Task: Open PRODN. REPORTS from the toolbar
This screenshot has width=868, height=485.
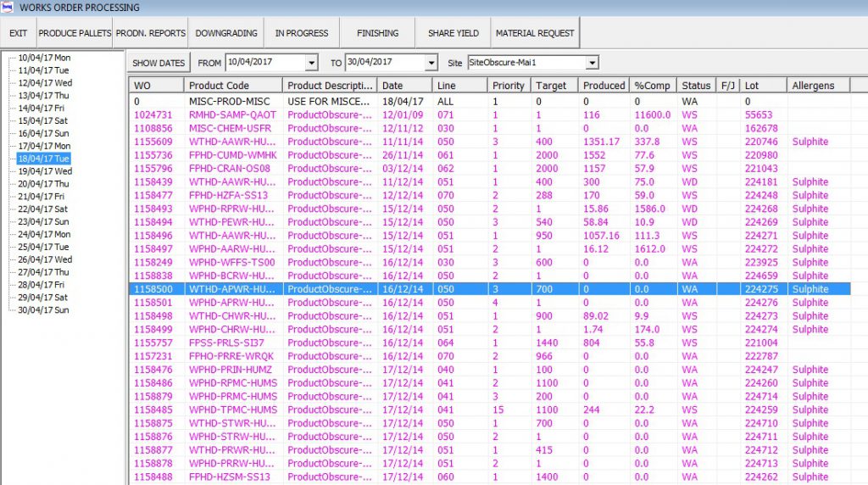Action: [x=150, y=33]
